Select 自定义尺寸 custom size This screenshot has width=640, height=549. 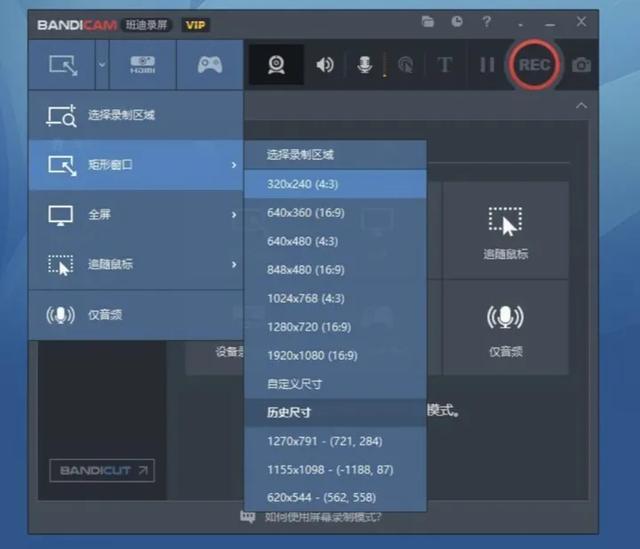[336, 384]
